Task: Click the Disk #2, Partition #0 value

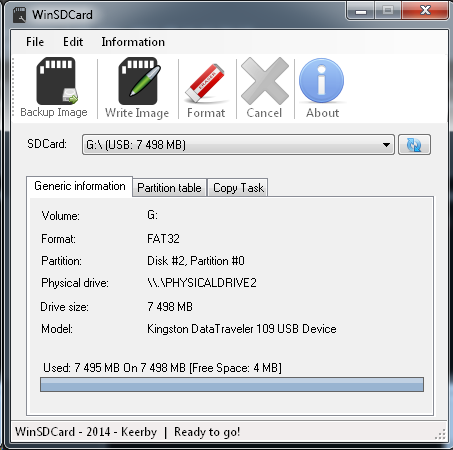Action: (196, 261)
